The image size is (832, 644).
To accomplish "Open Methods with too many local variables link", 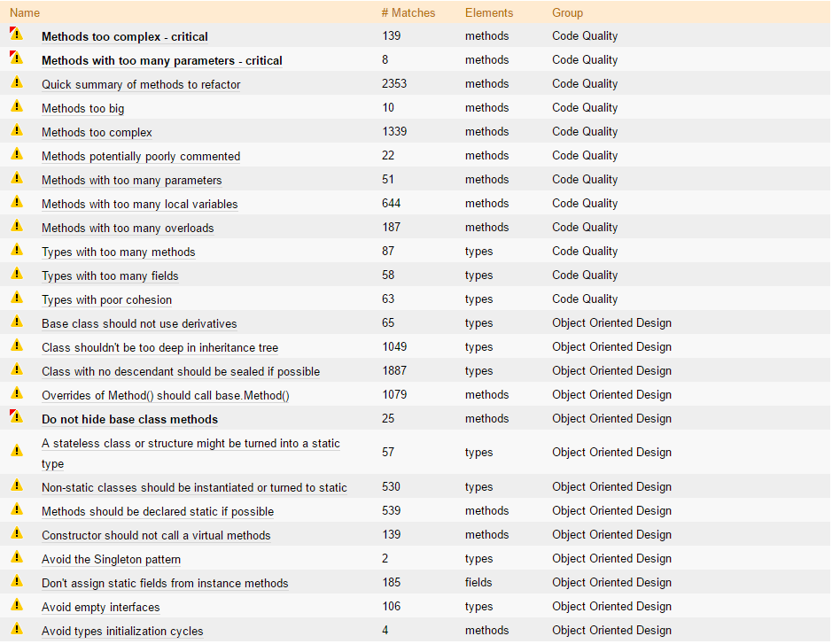I will 139,204.
